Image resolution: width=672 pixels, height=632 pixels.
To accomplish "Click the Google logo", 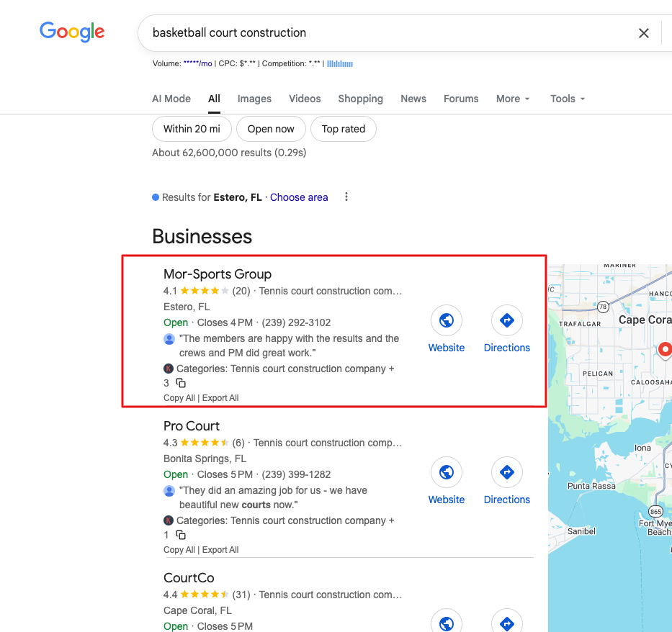I will (72, 32).
